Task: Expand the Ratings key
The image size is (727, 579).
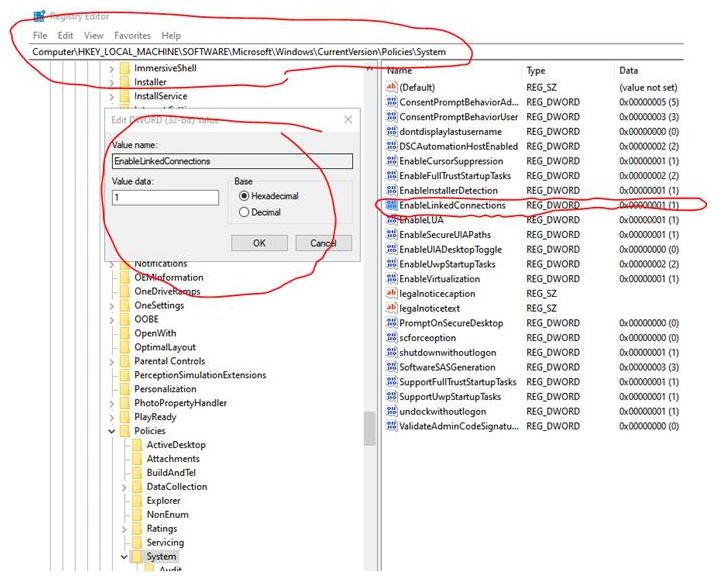Action: tap(124, 529)
